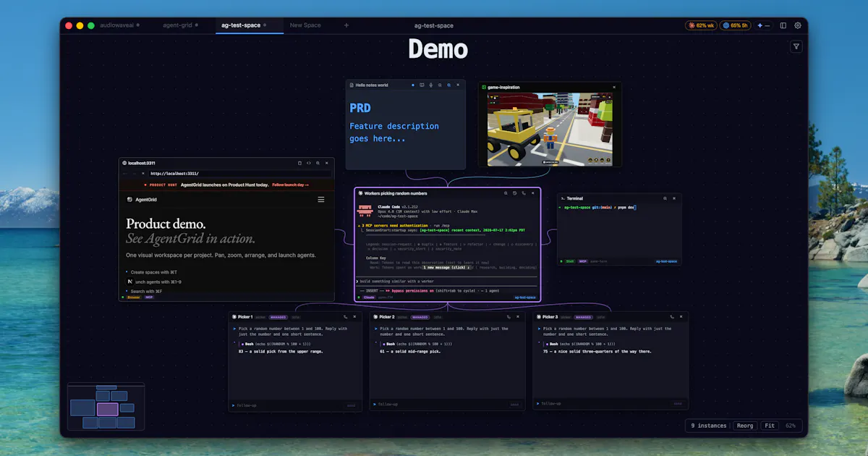Viewport: 868px width, 456px height.
Task: Click MCP tag in localhost panel footer
Action: 149,297
